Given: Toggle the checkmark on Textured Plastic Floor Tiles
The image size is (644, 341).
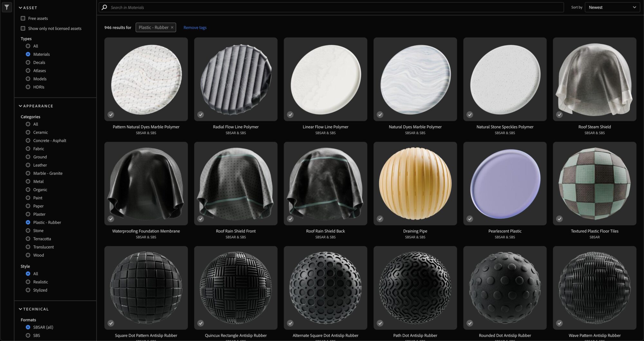Looking at the screenshot, I should coord(559,219).
